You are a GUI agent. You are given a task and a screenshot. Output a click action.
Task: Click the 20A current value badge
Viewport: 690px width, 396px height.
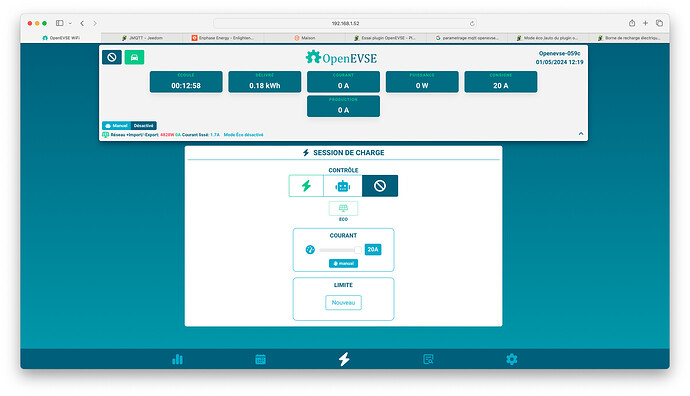tap(373, 249)
